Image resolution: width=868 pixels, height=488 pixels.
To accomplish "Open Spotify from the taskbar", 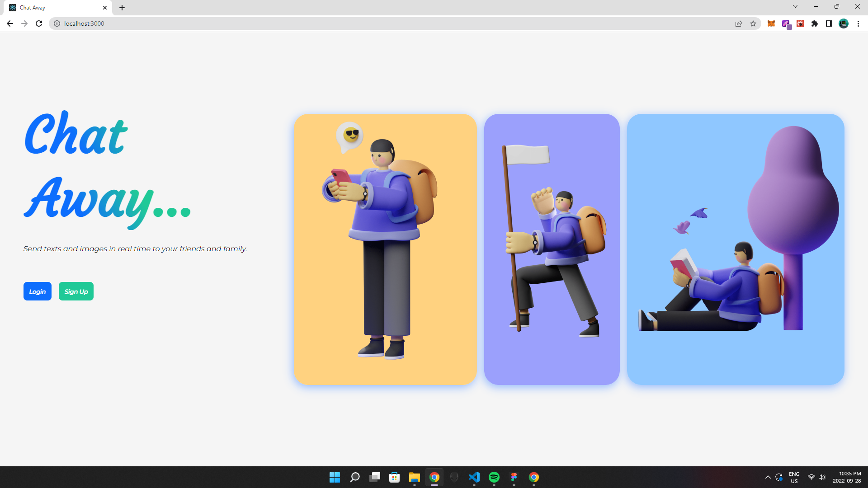I will coord(494,477).
